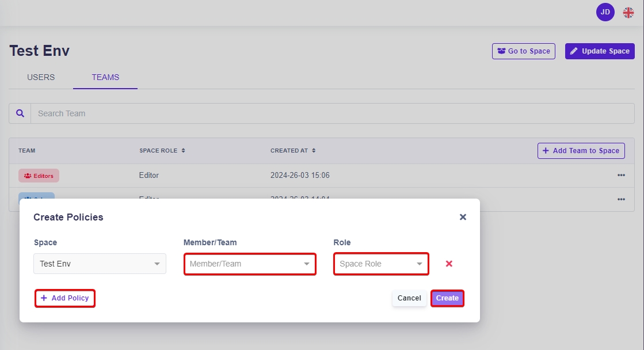
Task: Close the Create Policies dialog
Action: click(463, 217)
